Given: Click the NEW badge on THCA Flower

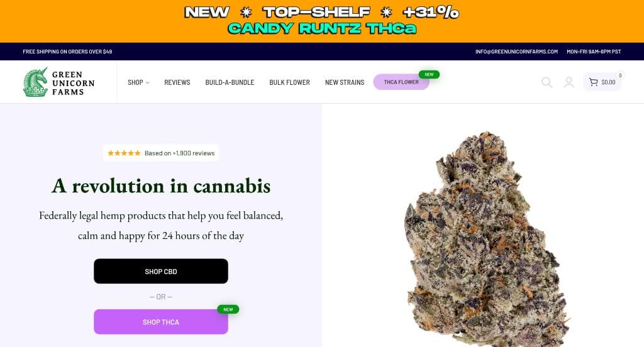Looking at the screenshot, I should (x=429, y=74).
